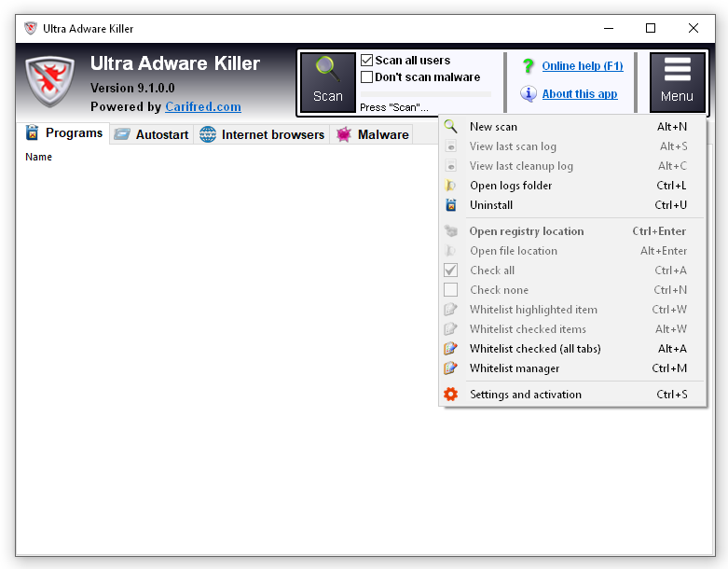The width and height of the screenshot is (728, 569).
Task: Click the Autostart tab folder icon
Action: [122, 134]
